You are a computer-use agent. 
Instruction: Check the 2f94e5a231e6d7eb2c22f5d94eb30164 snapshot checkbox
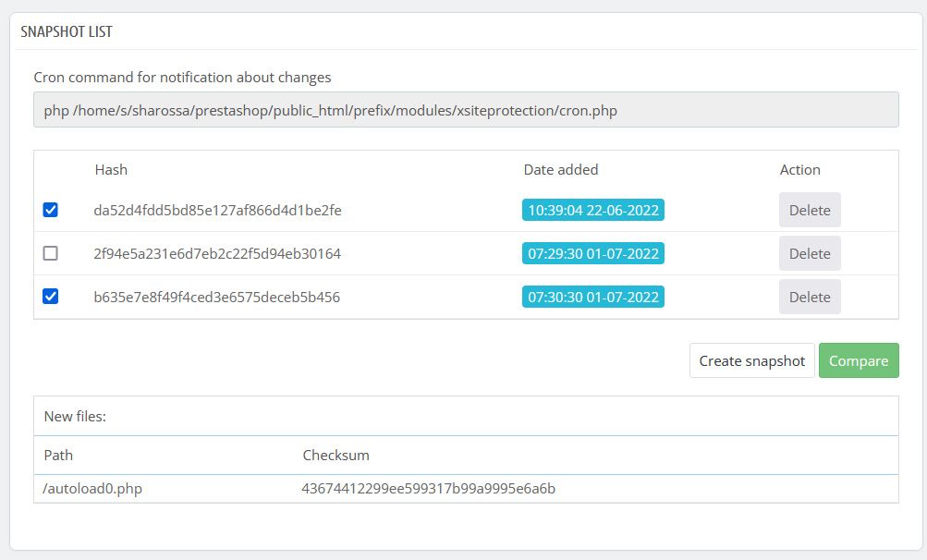coord(51,253)
